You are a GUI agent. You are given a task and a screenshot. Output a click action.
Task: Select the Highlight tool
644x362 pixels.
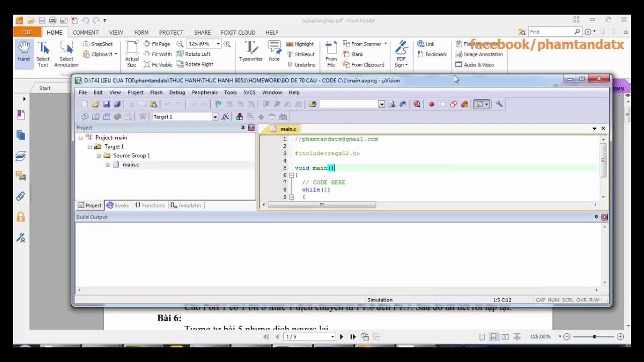point(300,44)
